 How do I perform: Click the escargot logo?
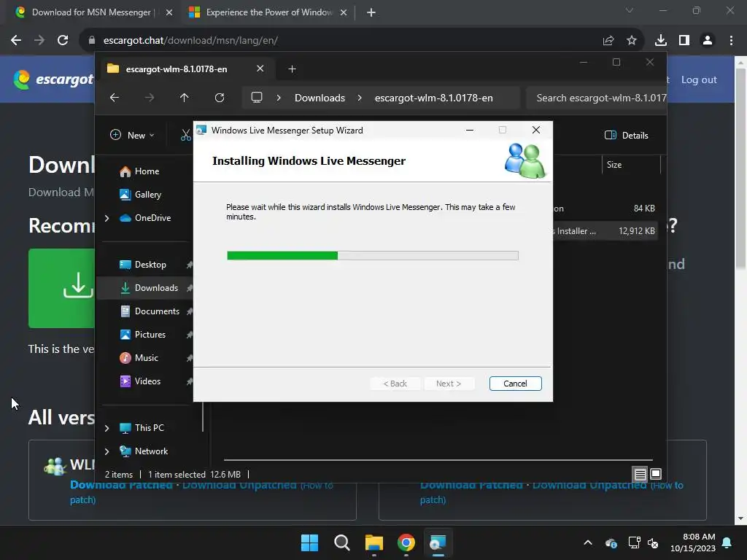pos(53,79)
